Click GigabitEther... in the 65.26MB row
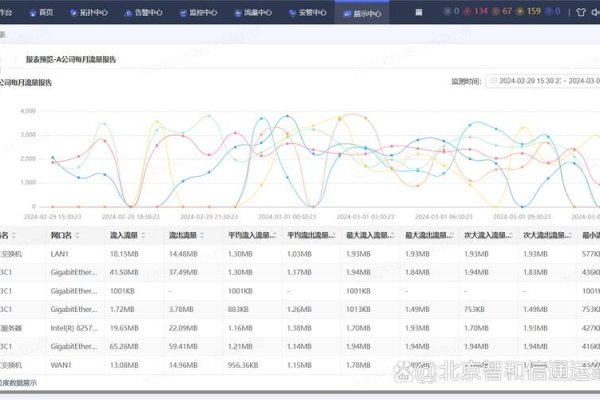 (x=74, y=346)
